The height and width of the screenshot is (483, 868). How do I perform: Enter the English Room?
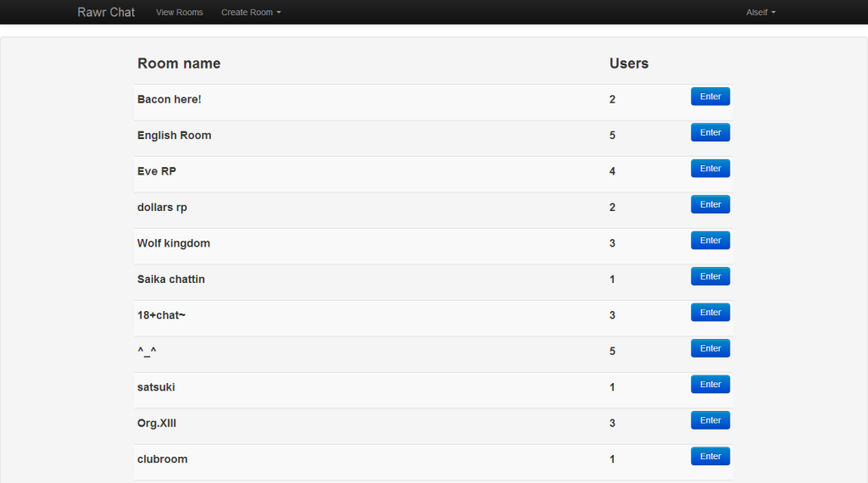710,132
